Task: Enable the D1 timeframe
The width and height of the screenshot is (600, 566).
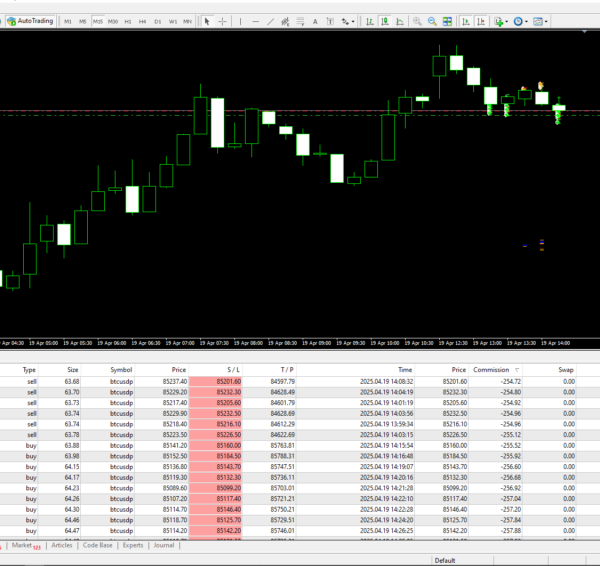Action: point(157,21)
